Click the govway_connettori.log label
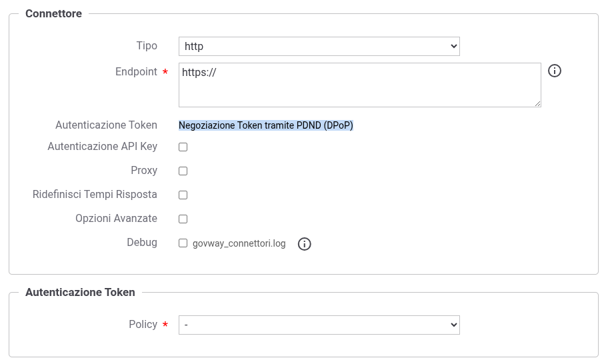608x364 pixels. click(x=239, y=244)
